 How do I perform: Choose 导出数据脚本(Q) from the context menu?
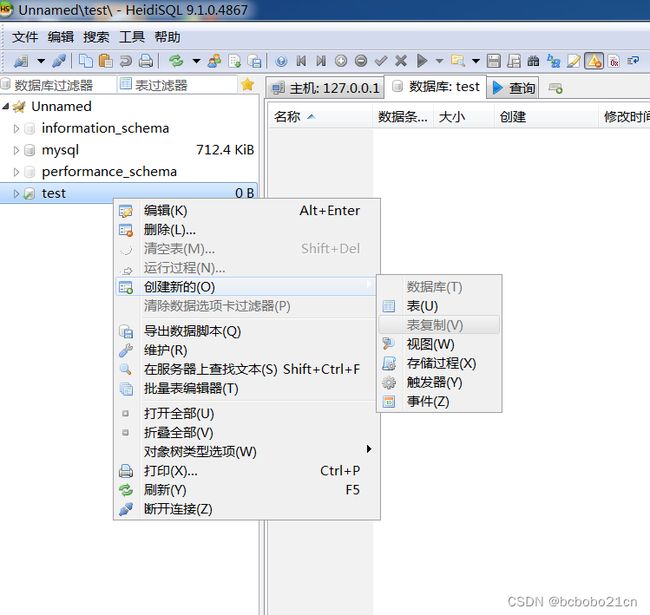click(x=246, y=332)
